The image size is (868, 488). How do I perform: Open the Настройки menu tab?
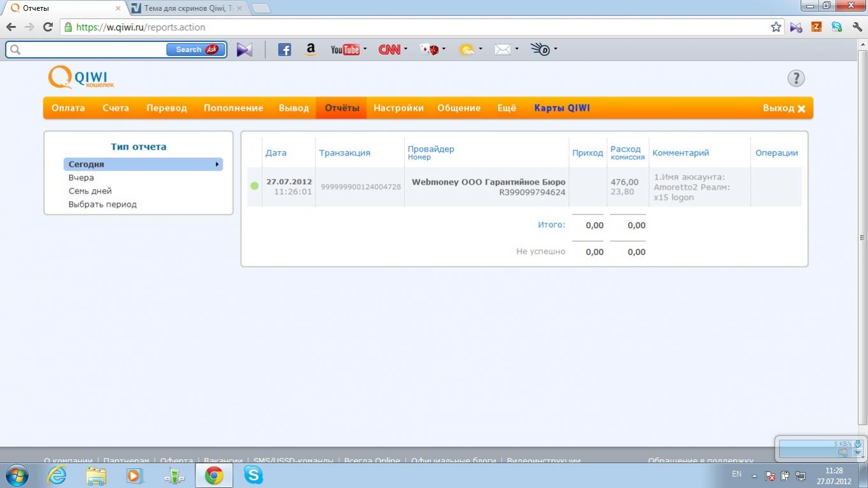(x=398, y=108)
